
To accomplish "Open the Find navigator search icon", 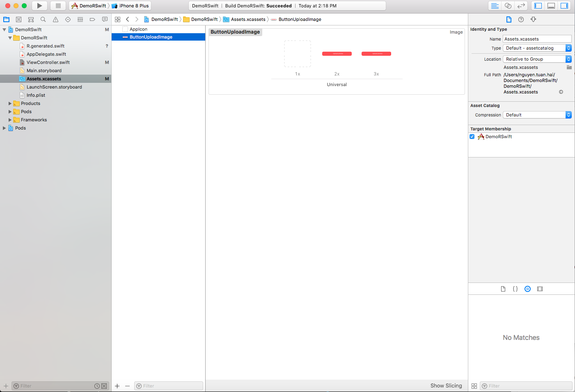I will 43,19.
